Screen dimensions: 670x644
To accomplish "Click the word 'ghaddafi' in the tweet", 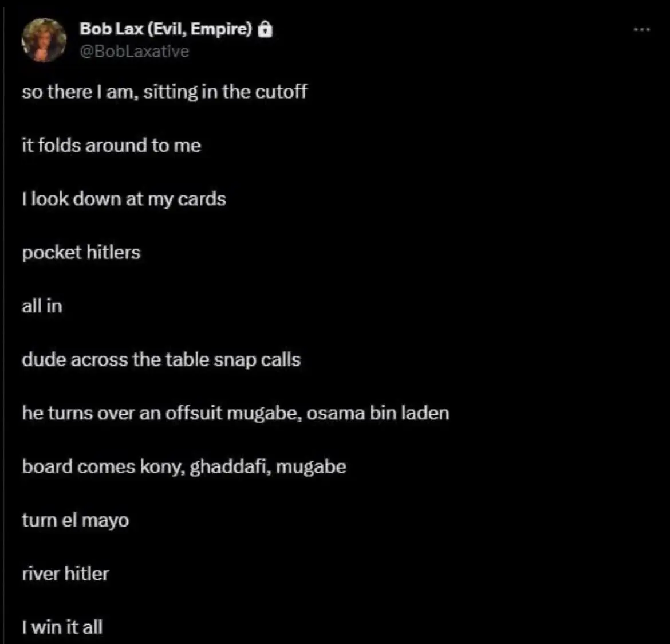I will (x=230, y=467).
